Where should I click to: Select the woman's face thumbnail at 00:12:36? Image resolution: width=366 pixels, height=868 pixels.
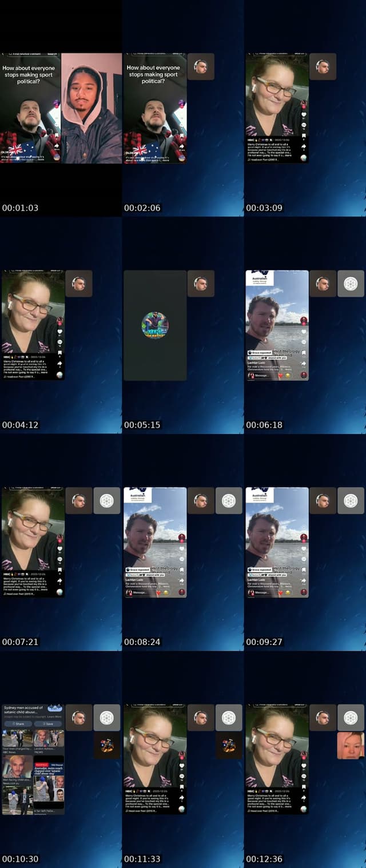351,746
